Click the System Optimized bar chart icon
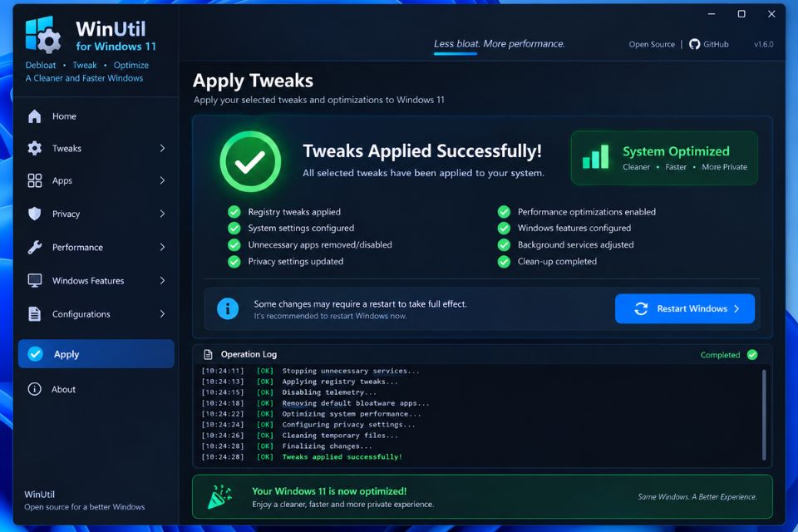The width and height of the screenshot is (798, 532). click(x=595, y=157)
